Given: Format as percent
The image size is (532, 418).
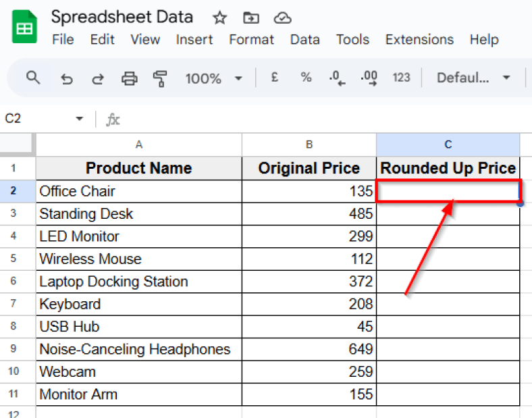Looking at the screenshot, I should pos(306,78).
